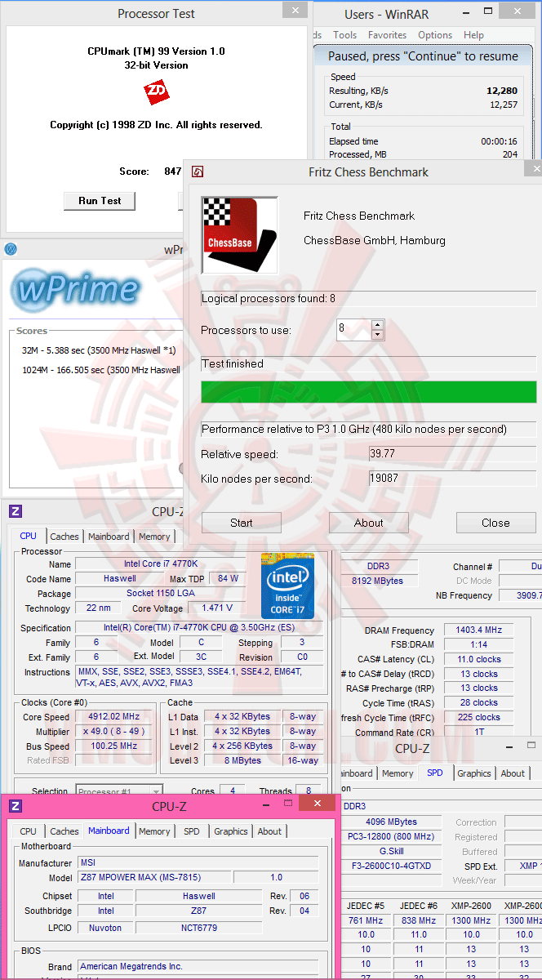Screen dimensions: 542x980
Task: Click the wPrime window title icon
Action: tap(11, 249)
